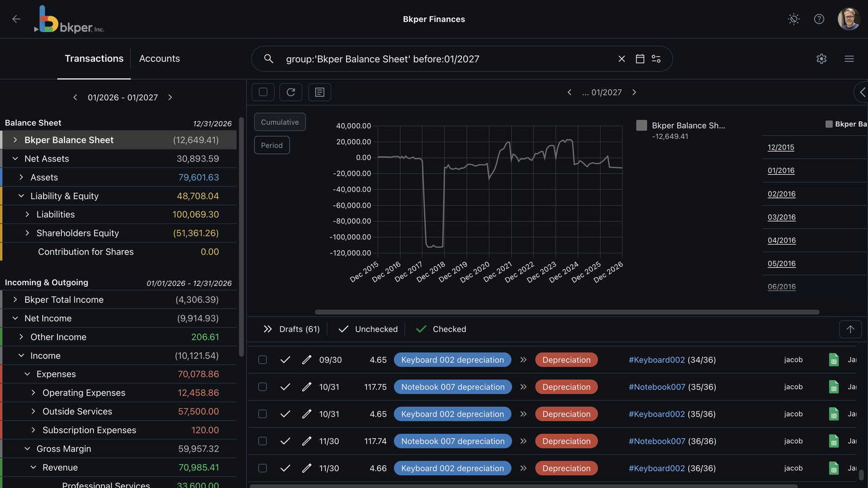Select the 11/30 Notebook 007 row checkbox
Screen dimensions: 868x488
tap(263, 441)
